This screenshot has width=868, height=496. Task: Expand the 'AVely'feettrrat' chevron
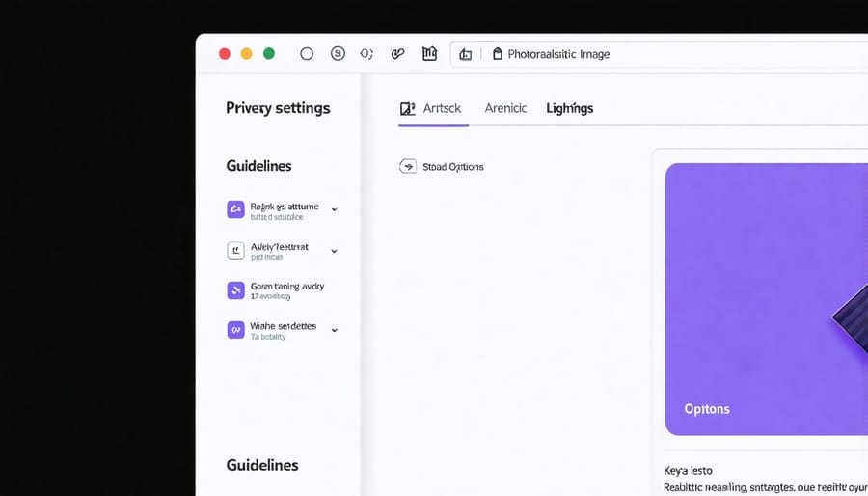pos(335,251)
